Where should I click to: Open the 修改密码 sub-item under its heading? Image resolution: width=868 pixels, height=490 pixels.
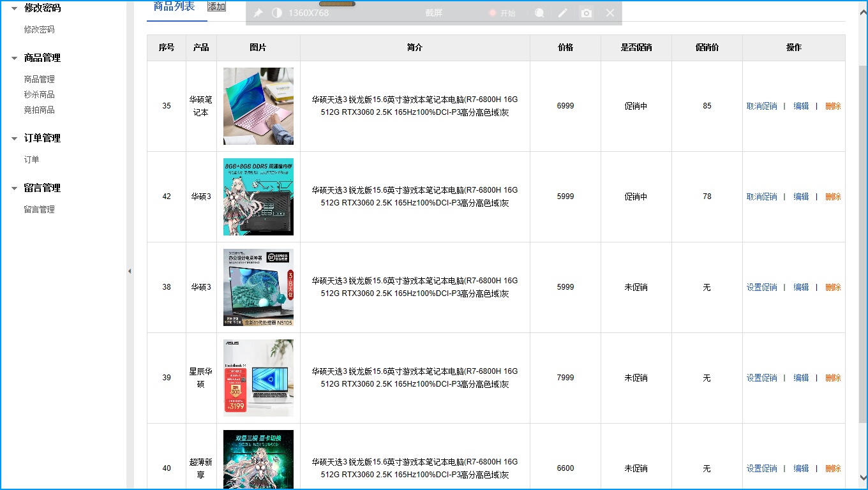point(40,29)
